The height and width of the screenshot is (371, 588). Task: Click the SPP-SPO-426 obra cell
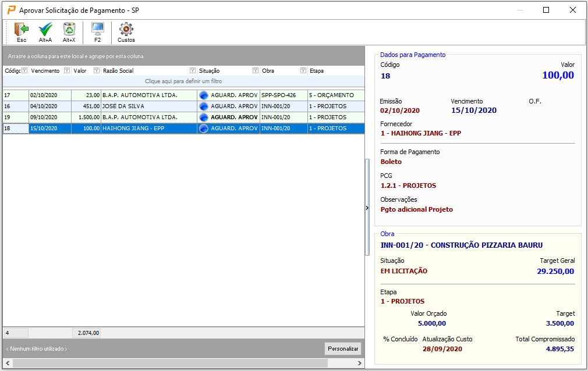pyautogui.click(x=284, y=95)
